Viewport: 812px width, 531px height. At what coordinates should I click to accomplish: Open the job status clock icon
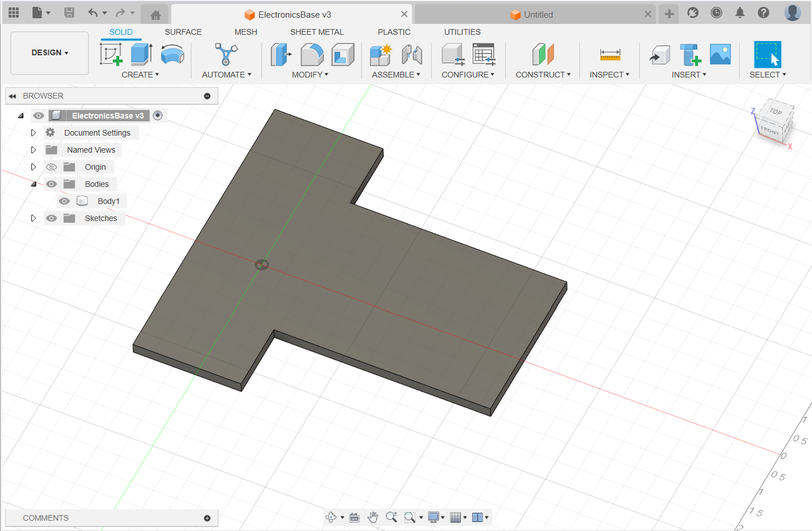coord(716,13)
